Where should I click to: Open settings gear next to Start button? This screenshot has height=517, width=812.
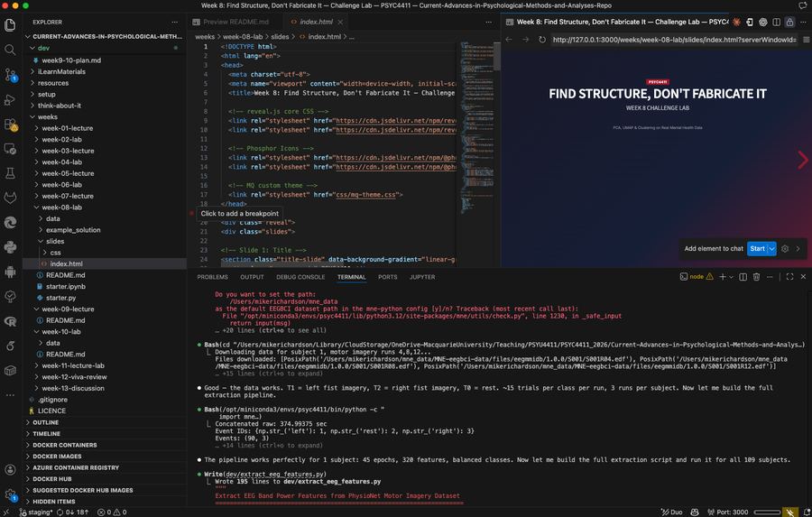coord(785,249)
